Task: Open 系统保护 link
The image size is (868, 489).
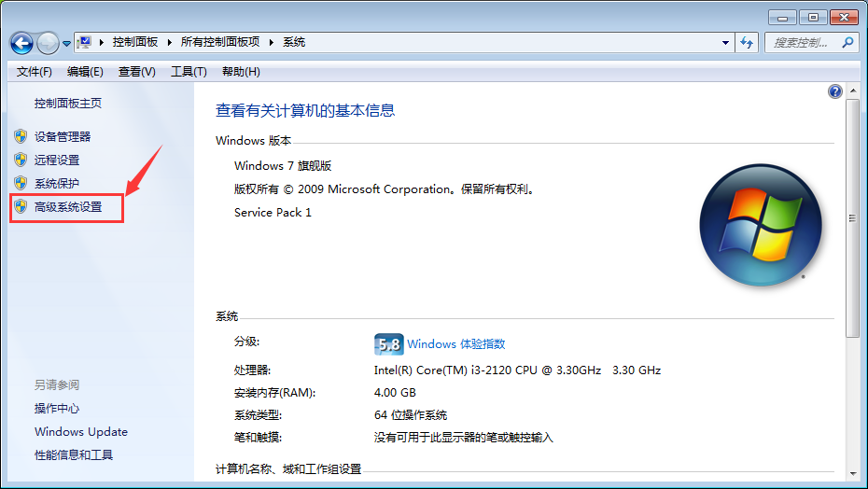Action: (57, 183)
